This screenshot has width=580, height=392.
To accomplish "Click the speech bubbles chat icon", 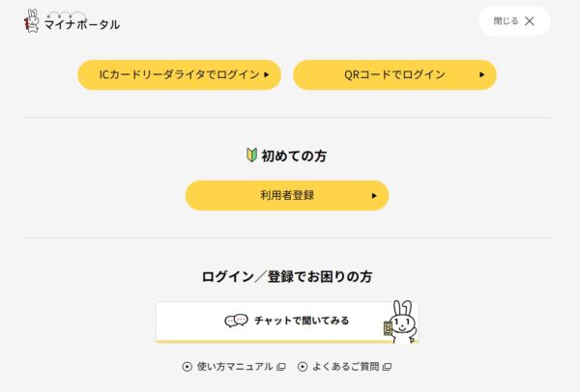I will [x=237, y=321].
